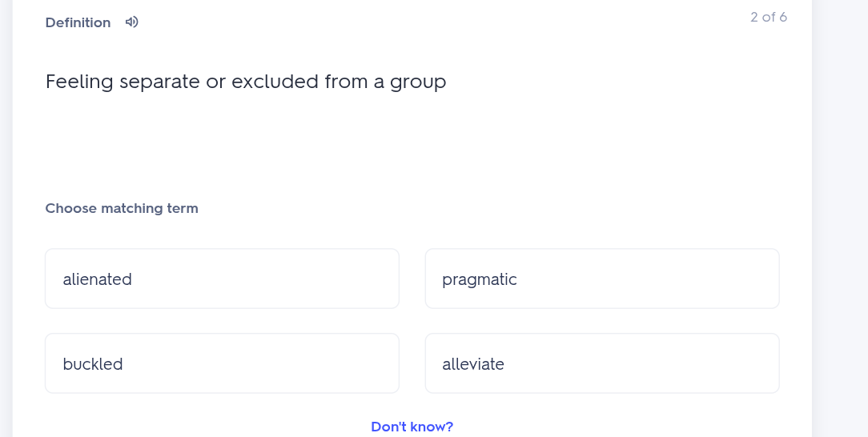Click the "Don't know?" link
The width and height of the screenshot is (868, 437).
point(412,427)
